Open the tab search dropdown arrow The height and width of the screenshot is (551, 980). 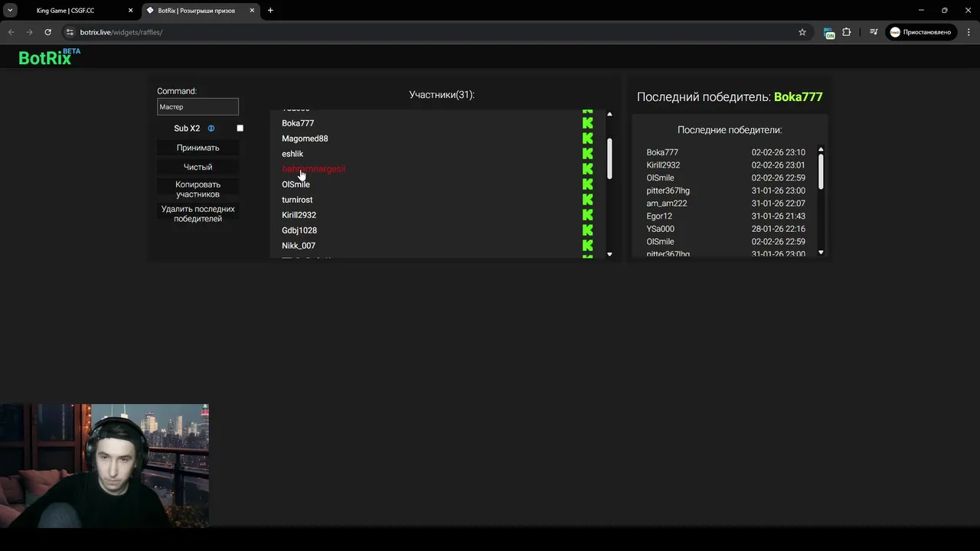click(x=11, y=11)
